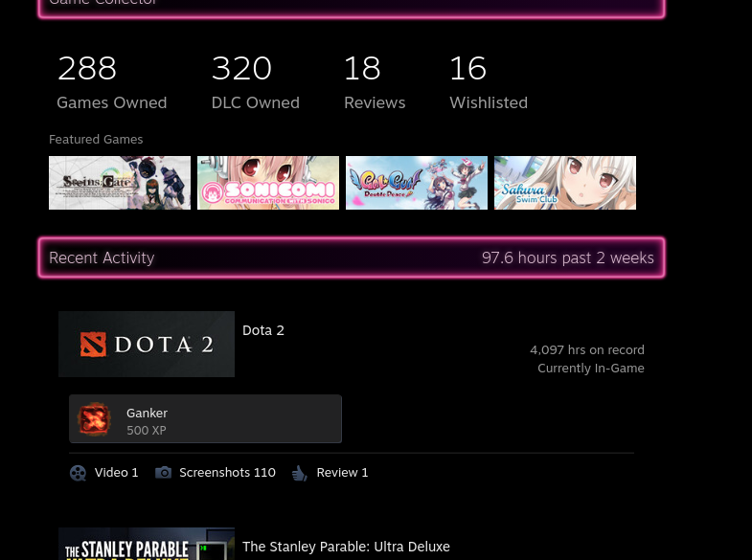Click the Screenshots camera icon

(163, 472)
